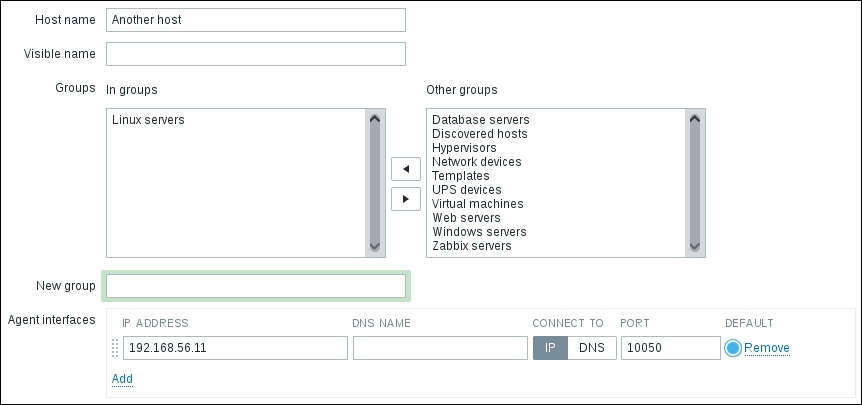
Task: Click In groups scrollbar down arrow
Action: point(376,246)
